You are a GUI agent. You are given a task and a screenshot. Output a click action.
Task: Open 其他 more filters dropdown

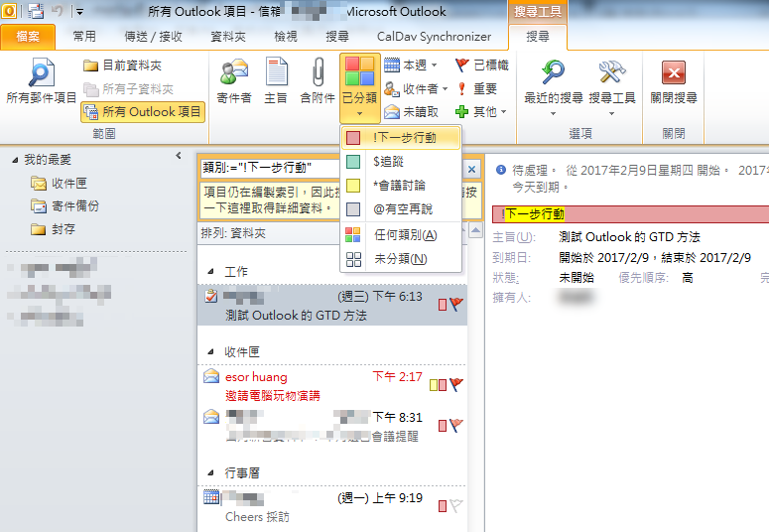[480, 112]
